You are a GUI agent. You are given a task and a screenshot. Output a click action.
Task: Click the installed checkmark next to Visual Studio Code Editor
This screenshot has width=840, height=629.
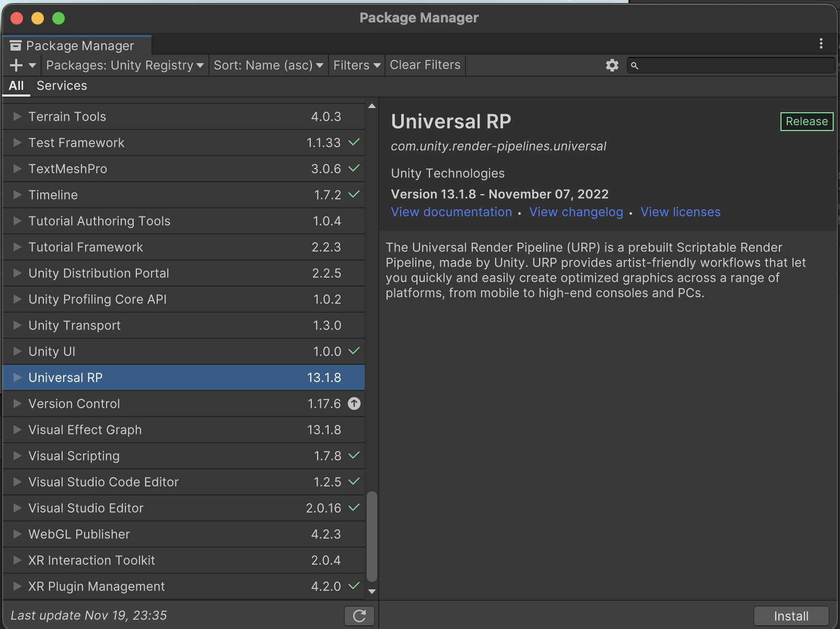tap(354, 481)
